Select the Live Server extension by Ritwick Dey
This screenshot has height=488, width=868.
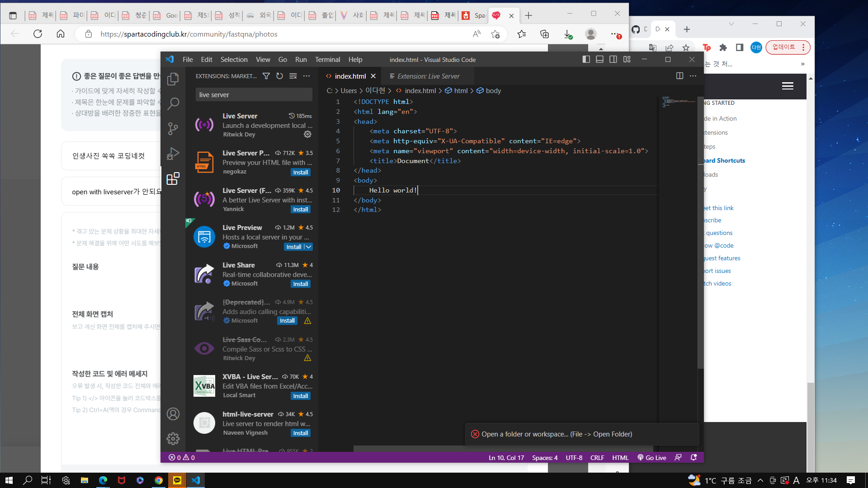pyautogui.click(x=253, y=125)
